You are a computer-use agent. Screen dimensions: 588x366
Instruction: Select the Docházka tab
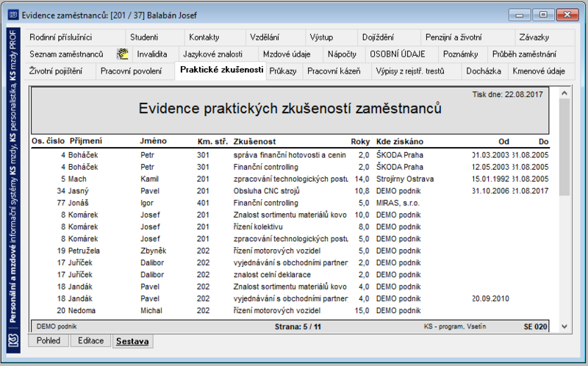point(485,71)
